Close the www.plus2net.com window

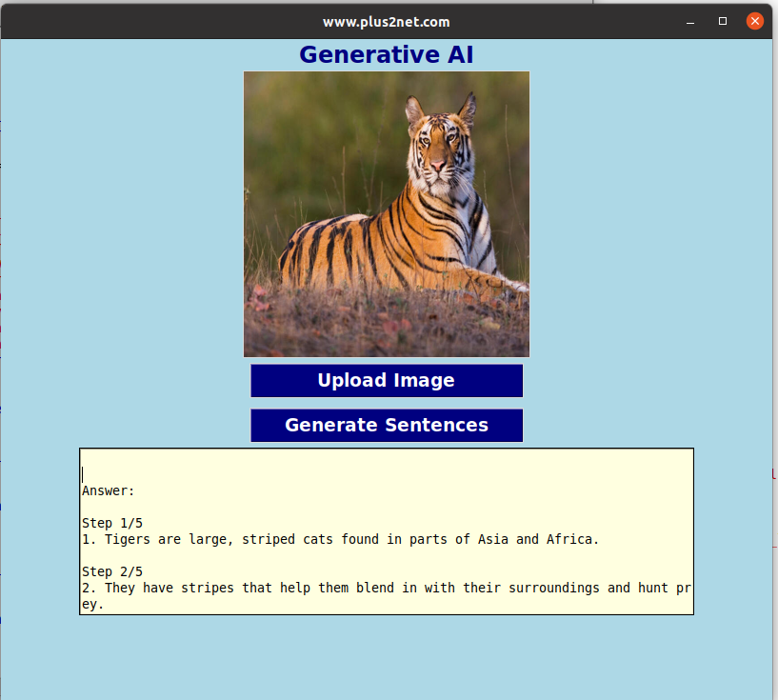click(x=755, y=21)
